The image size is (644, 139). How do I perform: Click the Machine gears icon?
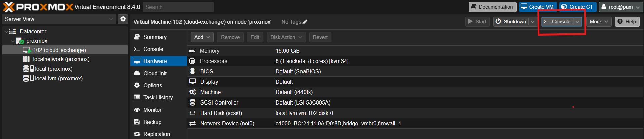coord(192,92)
